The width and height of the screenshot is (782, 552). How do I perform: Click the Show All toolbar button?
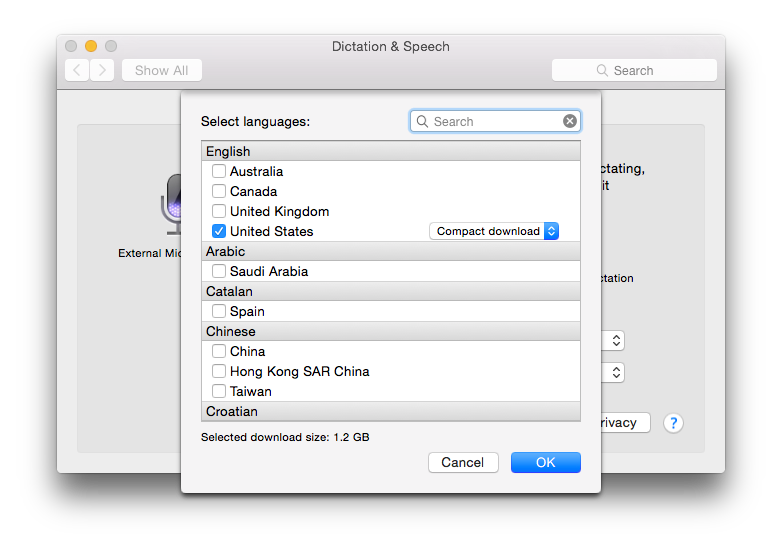tap(161, 70)
